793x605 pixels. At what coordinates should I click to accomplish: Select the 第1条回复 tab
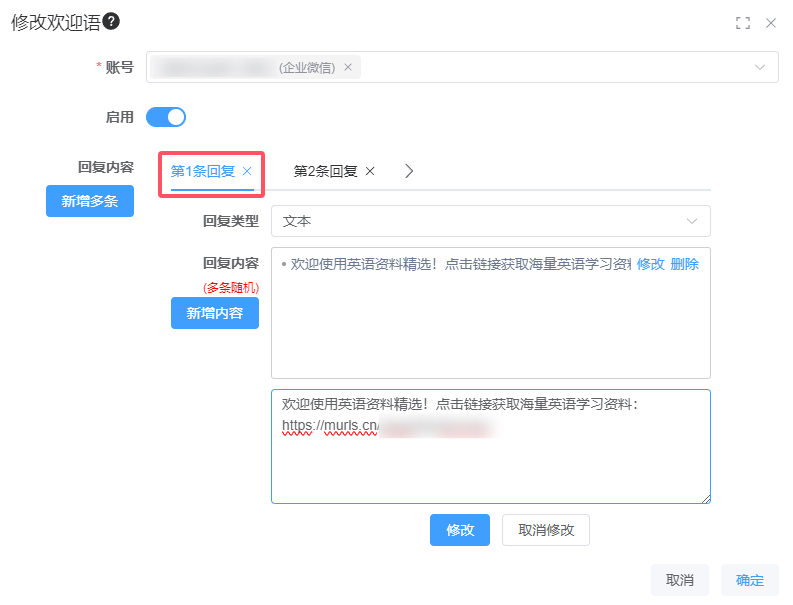pyautogui.click(x=203, y=171)
